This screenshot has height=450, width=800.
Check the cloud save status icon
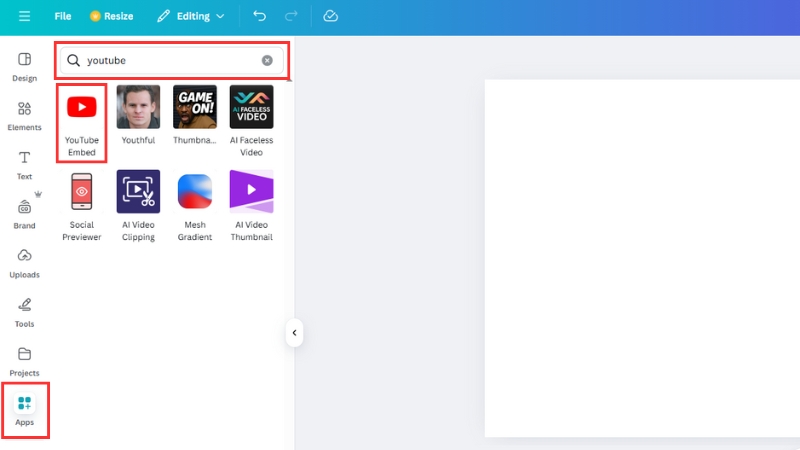coord(331,17)
